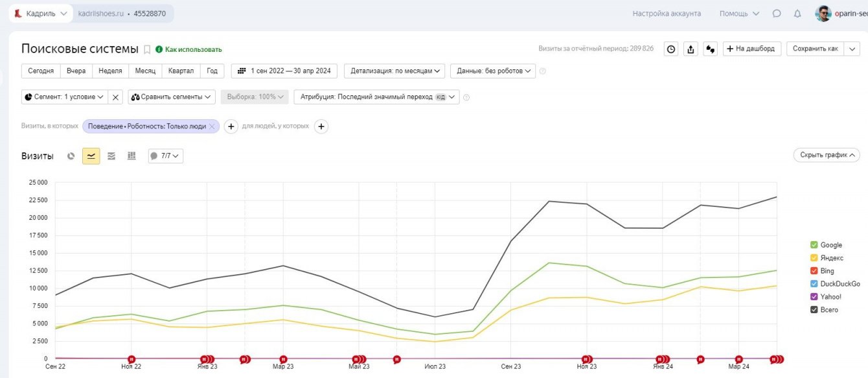Expand the Данные: без роботов dropdown
This screenshot has height=378, width=868.
point(494,71)
